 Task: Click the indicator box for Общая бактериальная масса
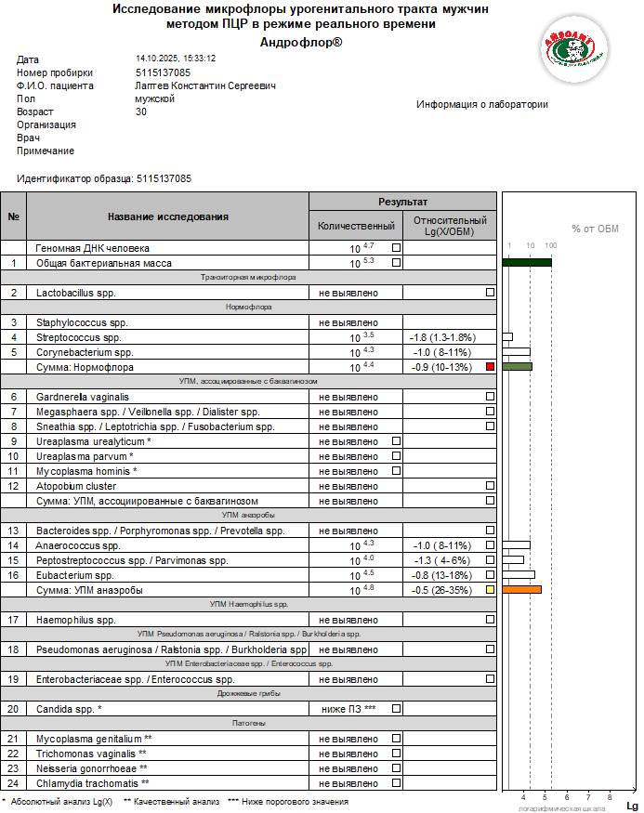[396, 263]
